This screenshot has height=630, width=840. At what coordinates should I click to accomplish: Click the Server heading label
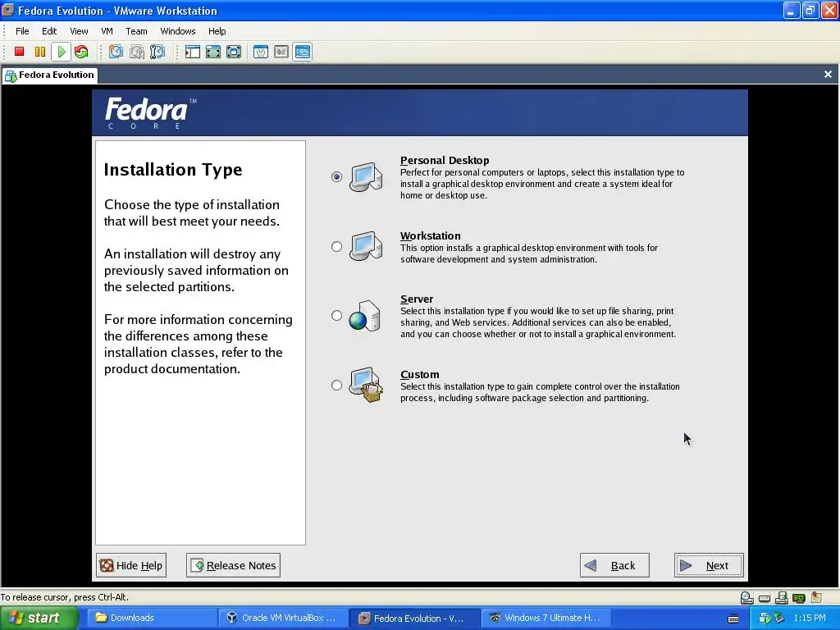[x=417, y=299]
